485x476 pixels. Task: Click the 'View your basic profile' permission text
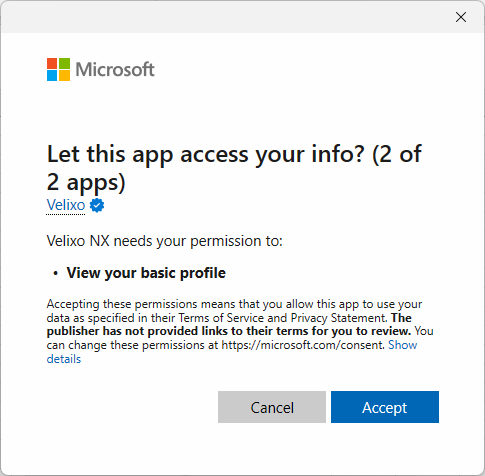146,273
